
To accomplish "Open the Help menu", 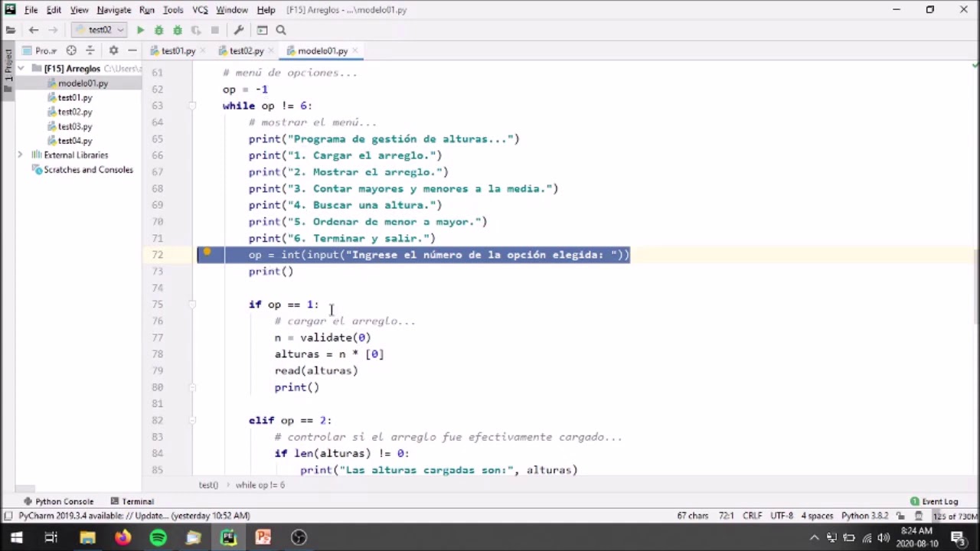I will point(266,10).
